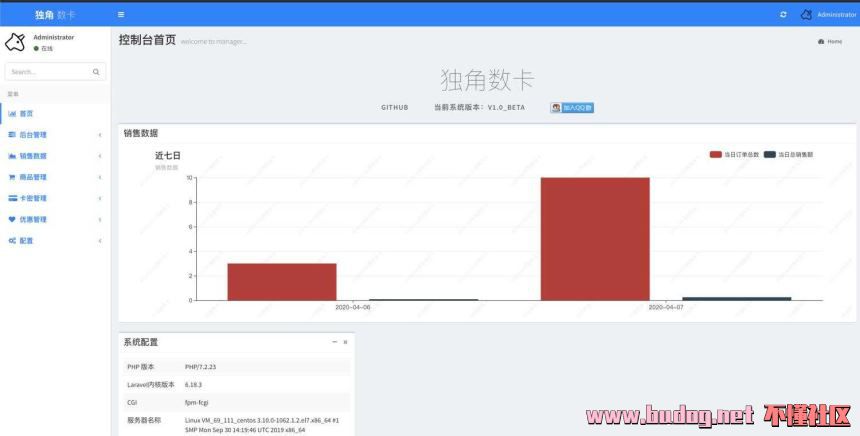Collapse the 系统配置 panel with minus button
Viewport: 860px width, 436px height.
335,342
